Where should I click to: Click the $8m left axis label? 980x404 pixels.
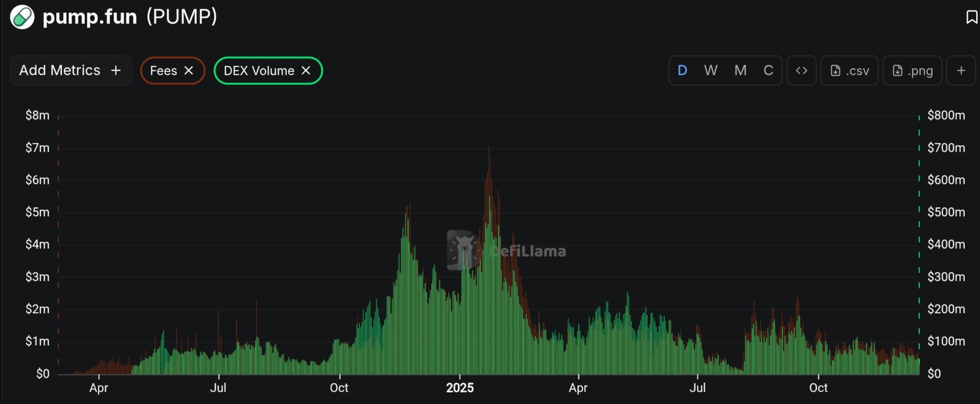(37, 115)
